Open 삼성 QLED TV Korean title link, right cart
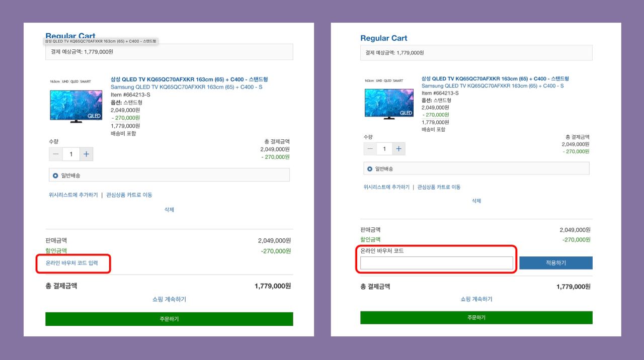The width and height of the screenshot is (644, 360). tap(495, 79)
